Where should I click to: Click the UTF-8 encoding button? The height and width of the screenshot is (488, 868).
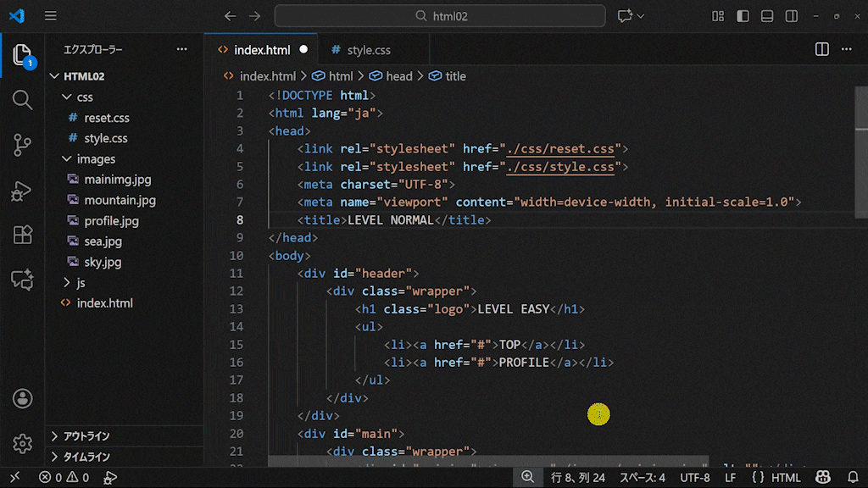pos(694,478)
